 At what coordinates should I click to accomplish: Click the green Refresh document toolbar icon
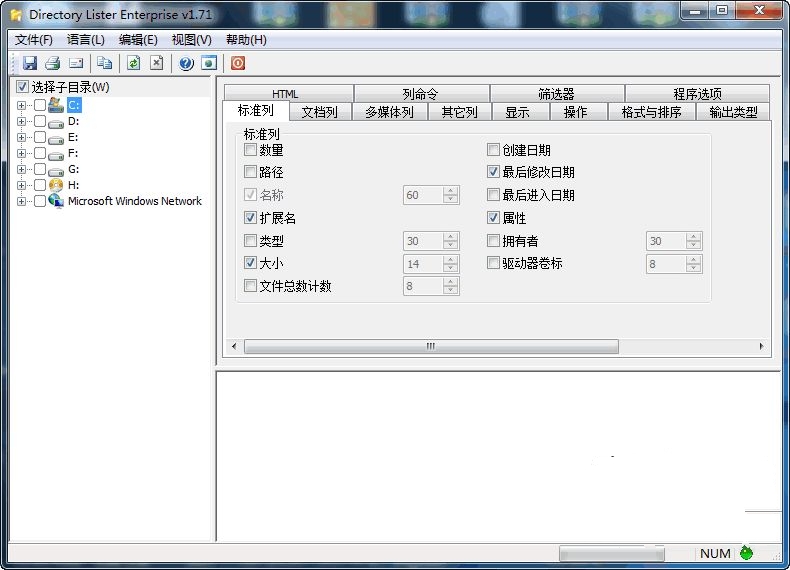(133, 63)
